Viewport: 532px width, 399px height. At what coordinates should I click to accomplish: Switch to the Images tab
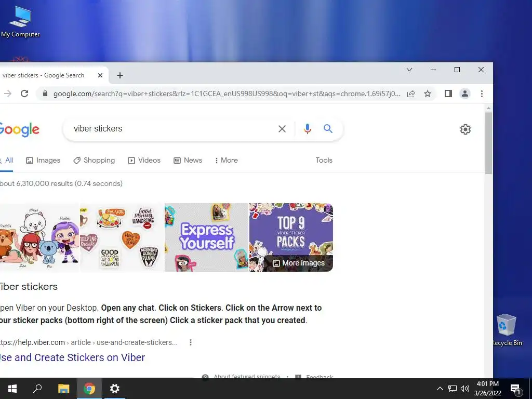coord(43,161)
